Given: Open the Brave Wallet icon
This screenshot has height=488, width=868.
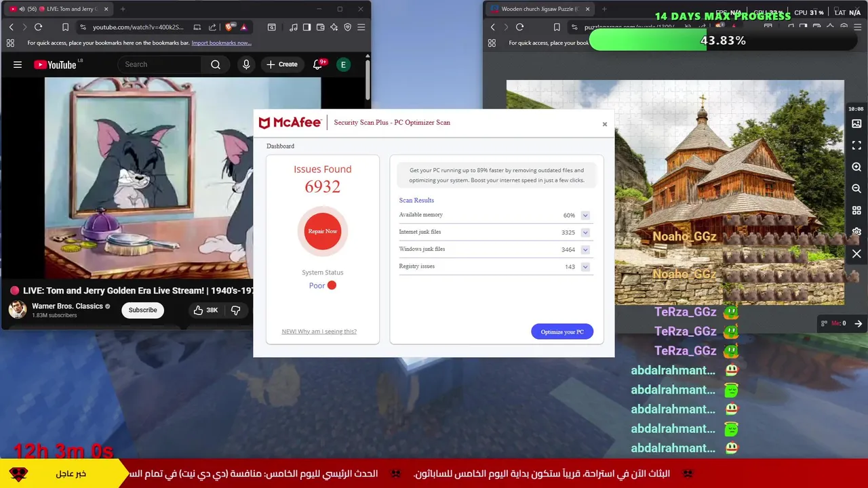Looking at the screenshot, I should [x=320, y=27].
